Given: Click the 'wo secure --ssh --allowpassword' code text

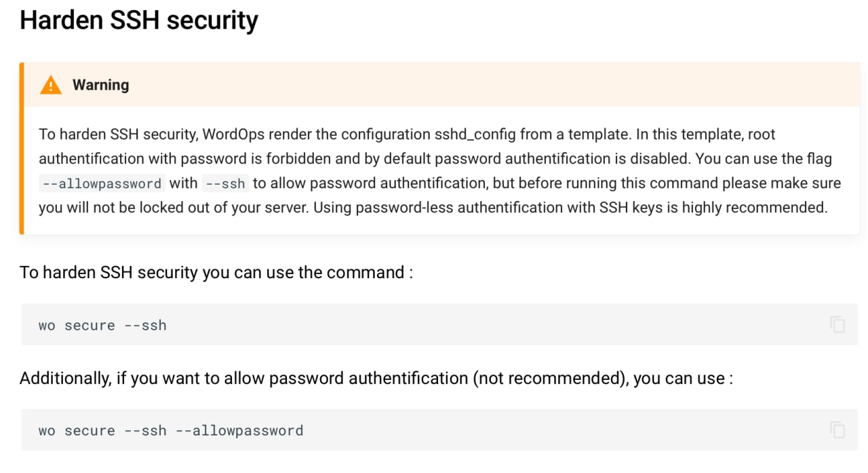Looking at the screenshot, I should tap(171, 430).
